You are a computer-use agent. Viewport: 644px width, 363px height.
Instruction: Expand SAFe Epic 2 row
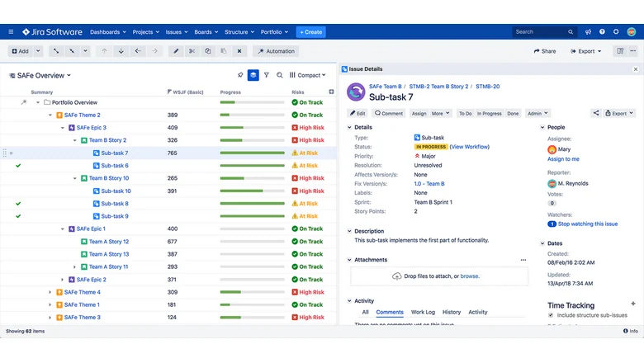(63, 280)
